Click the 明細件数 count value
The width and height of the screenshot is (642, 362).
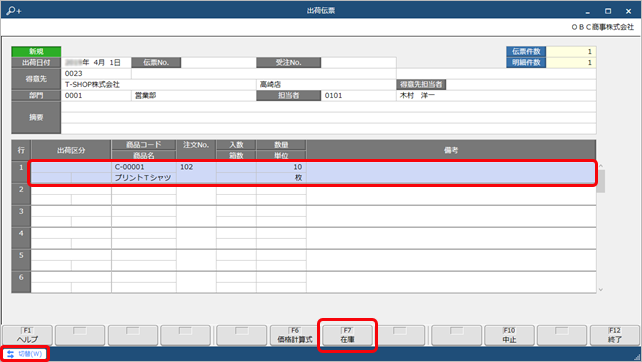[571, 63]
